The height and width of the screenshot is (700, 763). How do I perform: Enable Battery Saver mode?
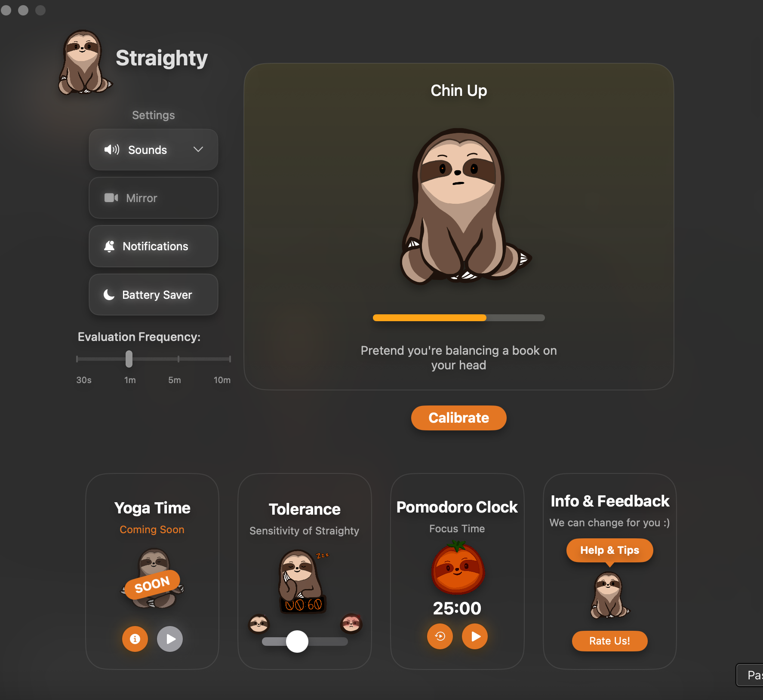pyautogui.click(x=154, y=295)
